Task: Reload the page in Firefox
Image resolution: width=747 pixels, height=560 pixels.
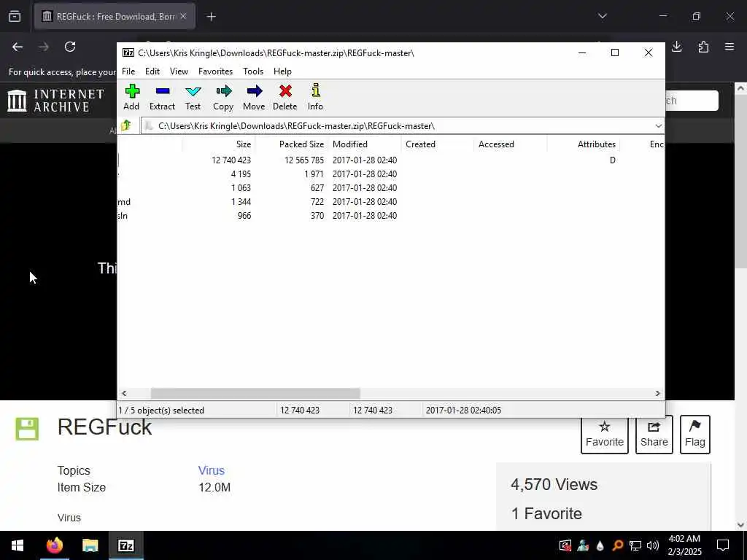Action: pyautogui.click(x=70, y=47)
